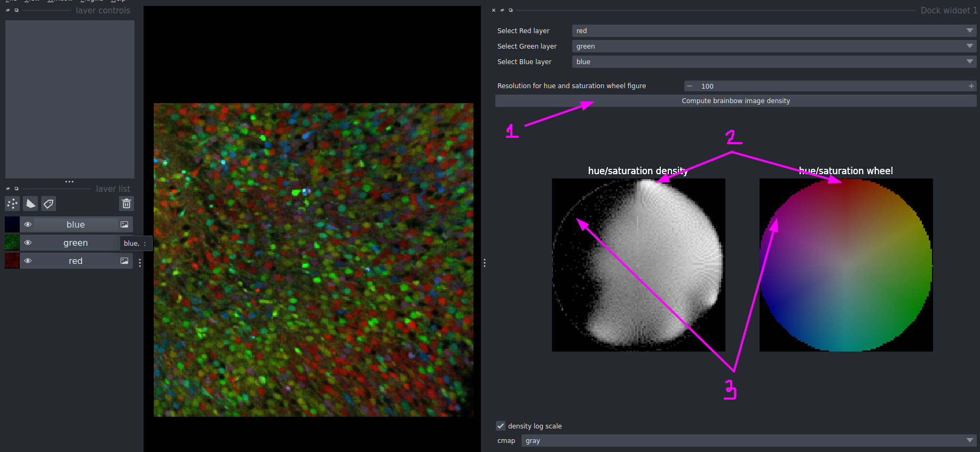Click the splitter dots left of Dock widget 1

pyautogui.click(x=485, y=263)
